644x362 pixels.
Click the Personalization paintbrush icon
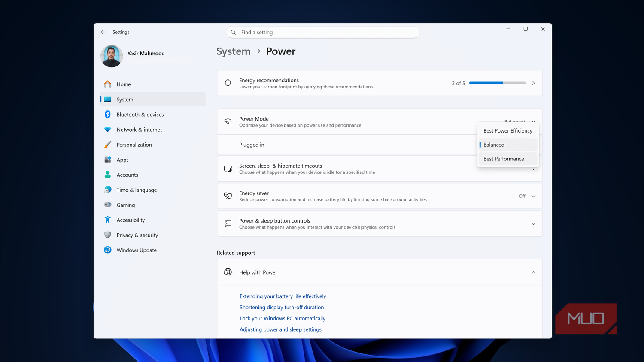click(108, 145)
